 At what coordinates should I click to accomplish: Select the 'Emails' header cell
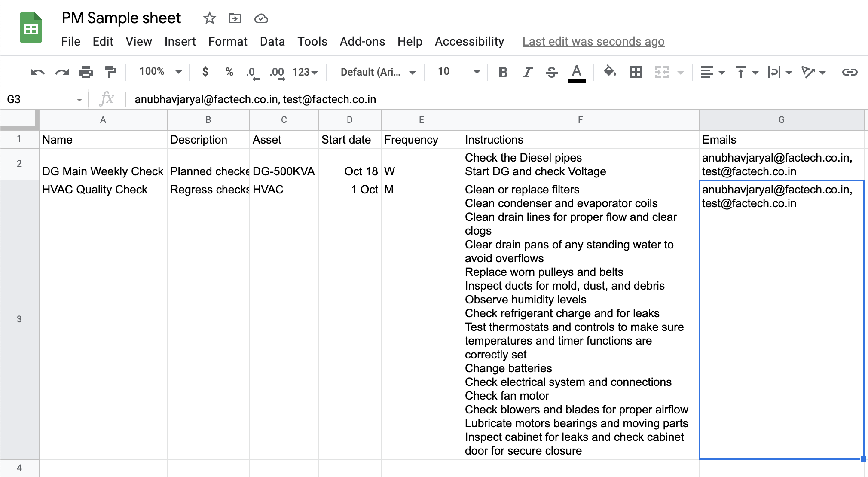pyautogui.click(x=782, y=140)
